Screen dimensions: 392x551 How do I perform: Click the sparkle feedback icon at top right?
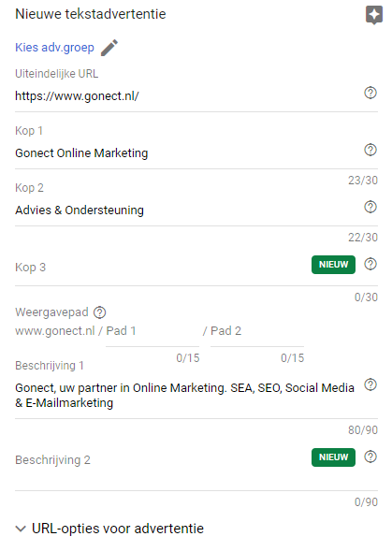373,15
